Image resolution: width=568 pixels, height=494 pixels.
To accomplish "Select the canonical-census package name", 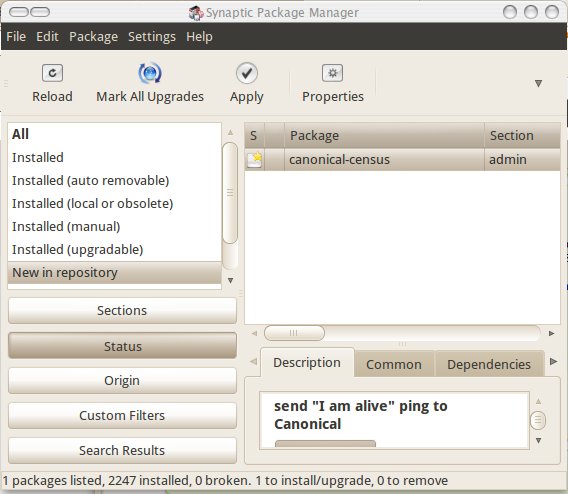I will (339, 160).
